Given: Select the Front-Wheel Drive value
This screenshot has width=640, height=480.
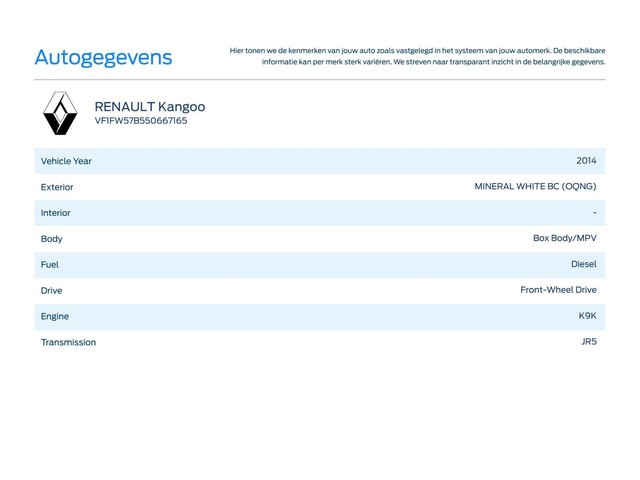Looking at the screenshot, I should 558,291.
